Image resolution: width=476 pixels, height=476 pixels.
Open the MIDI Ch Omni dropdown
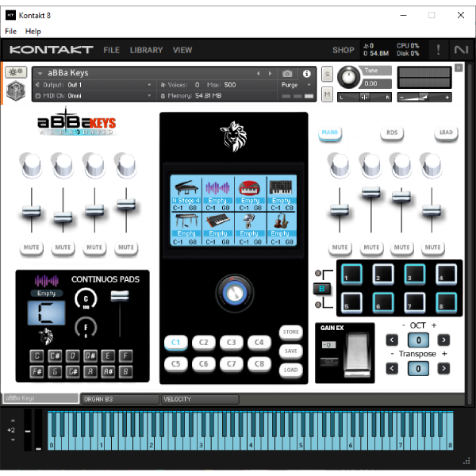pyautogui.click(x=149, y=95)
